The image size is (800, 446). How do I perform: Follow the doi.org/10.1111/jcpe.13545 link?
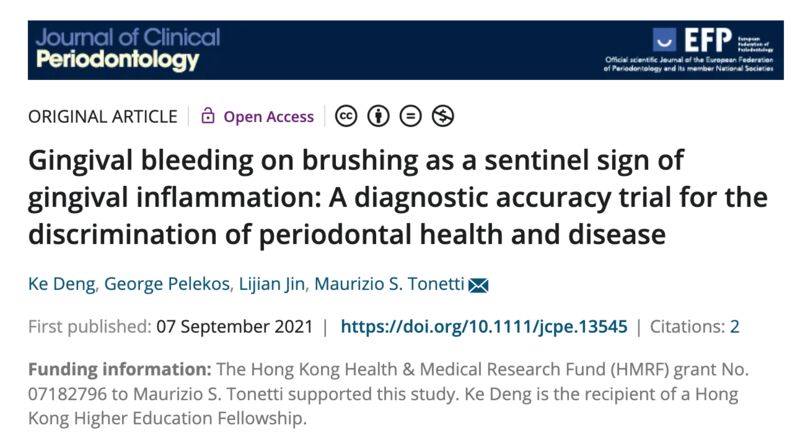pos(484,327)
